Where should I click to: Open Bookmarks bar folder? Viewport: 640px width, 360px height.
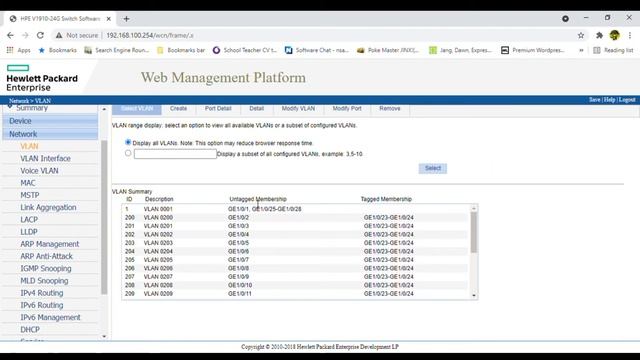click(181, 50)
